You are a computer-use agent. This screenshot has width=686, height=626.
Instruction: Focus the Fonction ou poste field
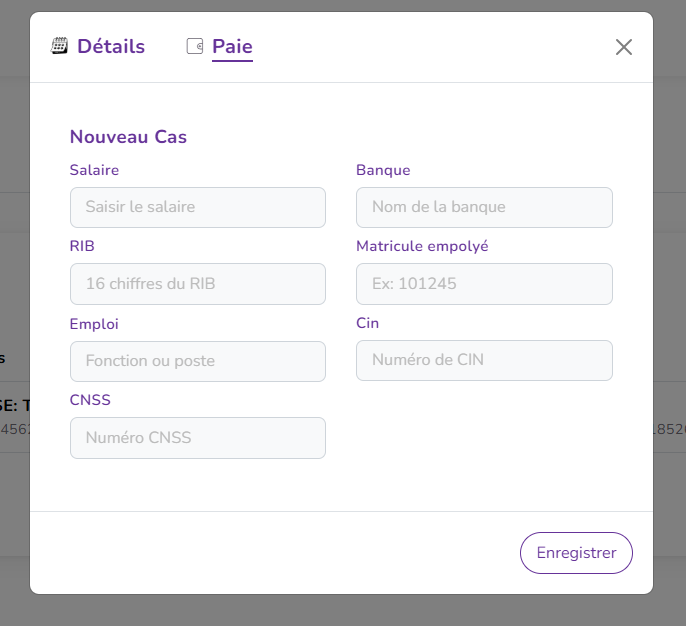198,361
